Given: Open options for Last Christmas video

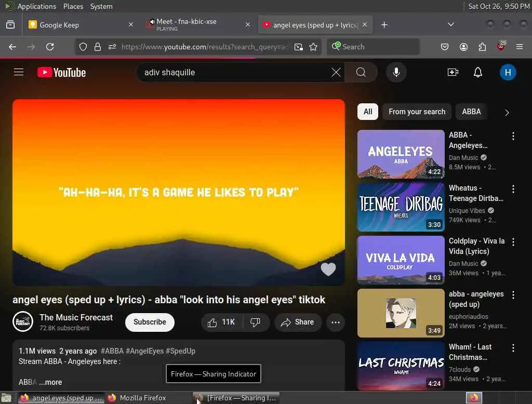Looking at the screenshot, I should [x=513, y=348].
